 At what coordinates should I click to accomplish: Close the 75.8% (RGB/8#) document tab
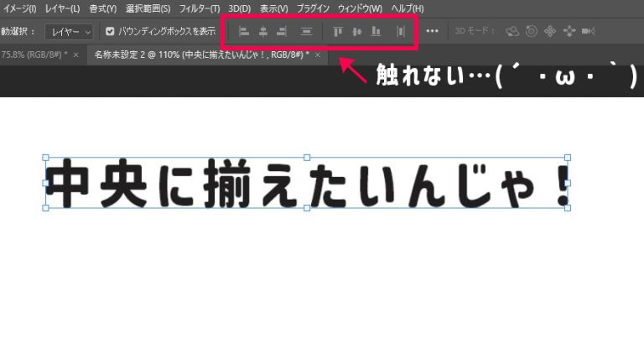click(75, 55)
